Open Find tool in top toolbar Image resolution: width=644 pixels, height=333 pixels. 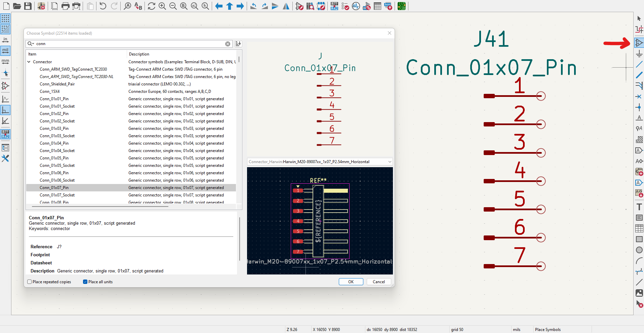click(x=127, y=6)
